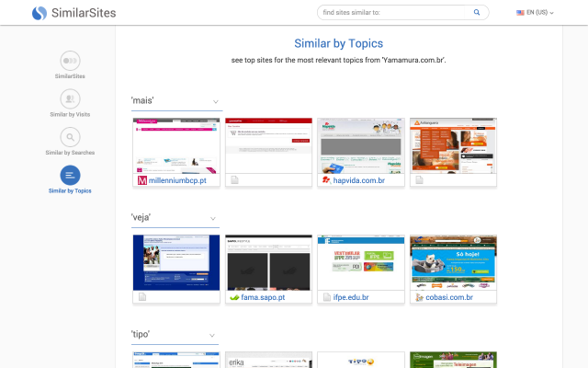Image resolution: width=588 pixels, height=368 pixels.
Task: Select the Similar by Searches icon
Action: (x=70, y=137)
